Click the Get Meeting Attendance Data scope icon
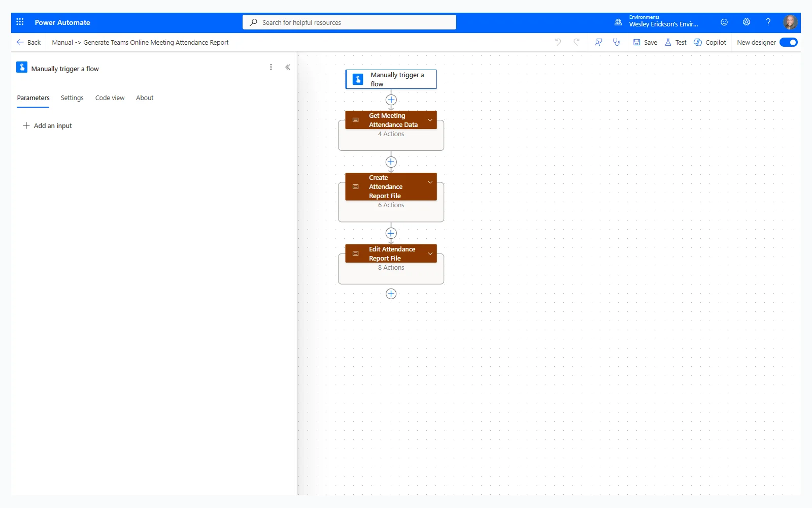812x508 pixels. 356,120
